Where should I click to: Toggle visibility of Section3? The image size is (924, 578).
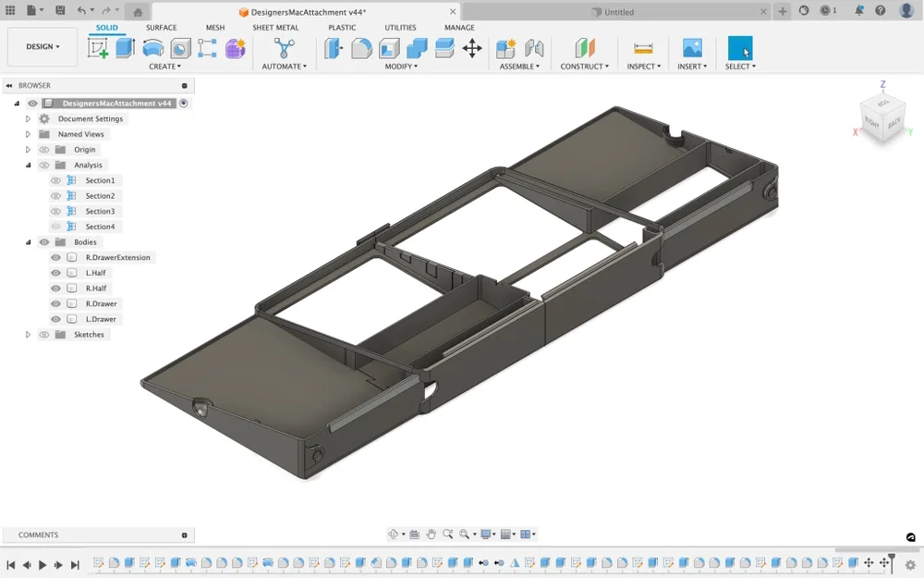55,211
